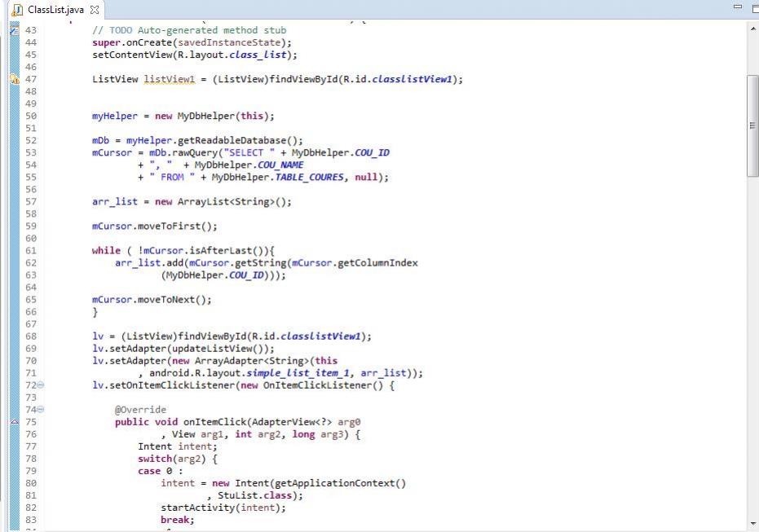This screenshot has width=759, height=532.
Task: Click the override indicator on line 75
Action: tap(15, 422)
